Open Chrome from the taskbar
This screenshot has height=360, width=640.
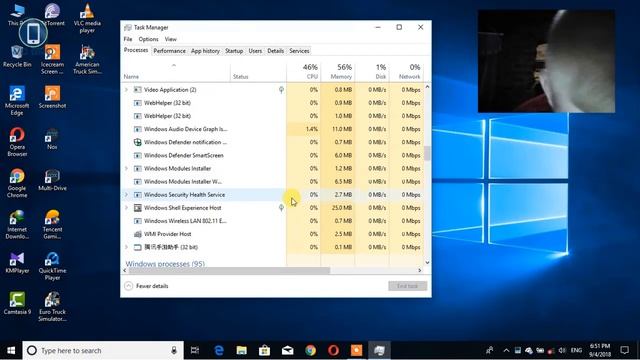[x=311, y=350]
